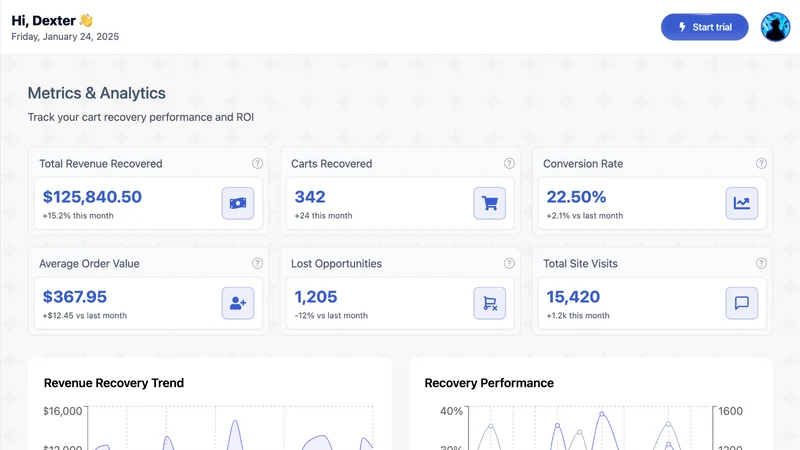This screenshot has height=450, width=800.
Task: Open the user profile avatar
Action: [x=776, y=27]
